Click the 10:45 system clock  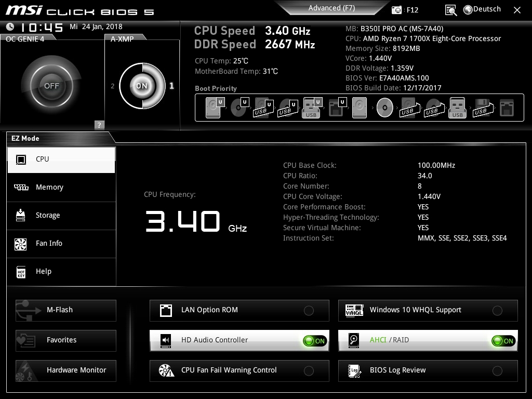tap(42, 28)
